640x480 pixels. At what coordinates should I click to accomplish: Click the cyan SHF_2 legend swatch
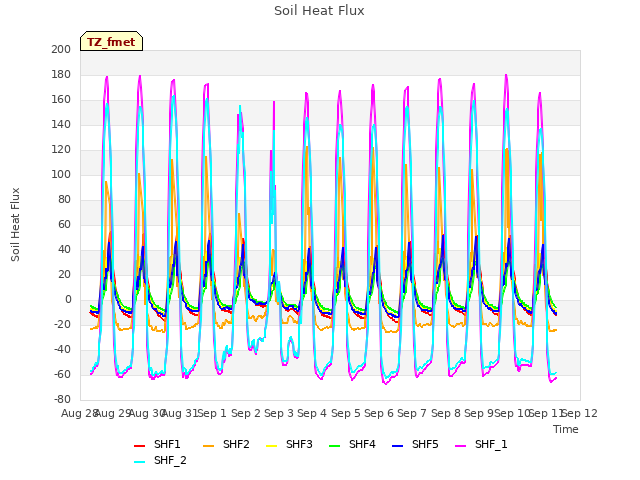[140, 462]
